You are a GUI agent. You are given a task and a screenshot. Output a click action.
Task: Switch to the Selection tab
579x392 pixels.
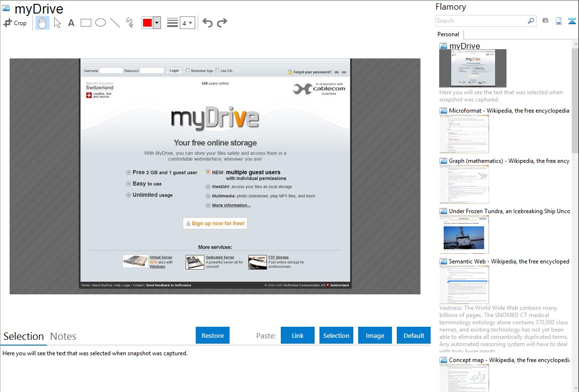(x=24, y=336)
